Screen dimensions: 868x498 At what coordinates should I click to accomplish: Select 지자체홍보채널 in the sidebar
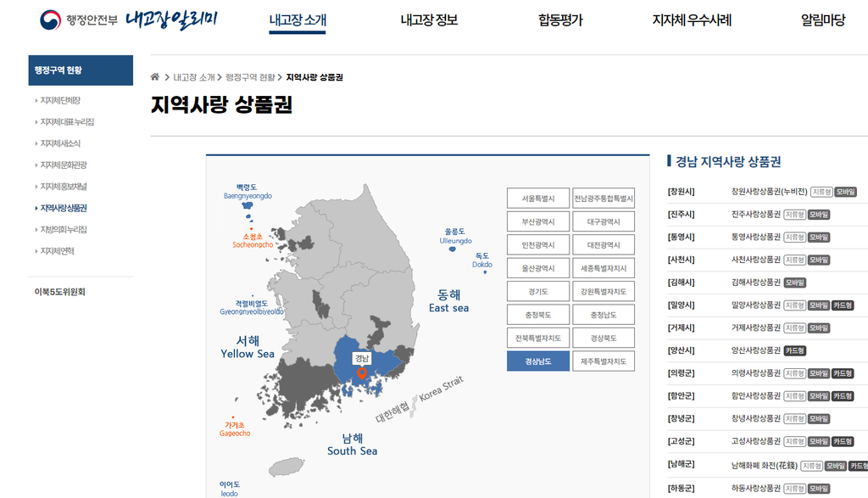[63, 187]
